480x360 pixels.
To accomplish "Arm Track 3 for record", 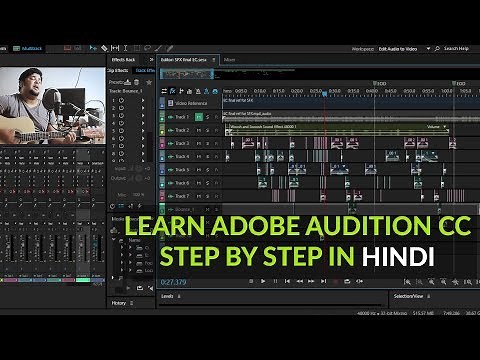I will click(216, 143).
